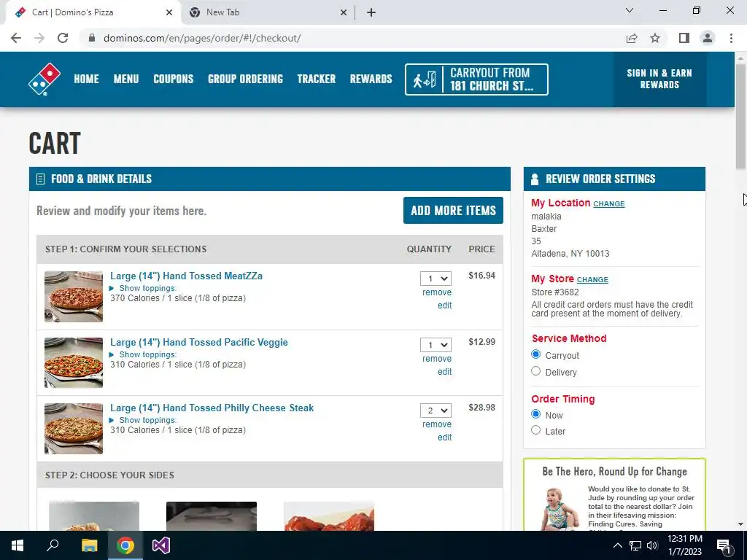This screenshot has height=560, width=747.
Task: Open MeatZZa quantity dropdown
Action: click(x=436, y=279)
